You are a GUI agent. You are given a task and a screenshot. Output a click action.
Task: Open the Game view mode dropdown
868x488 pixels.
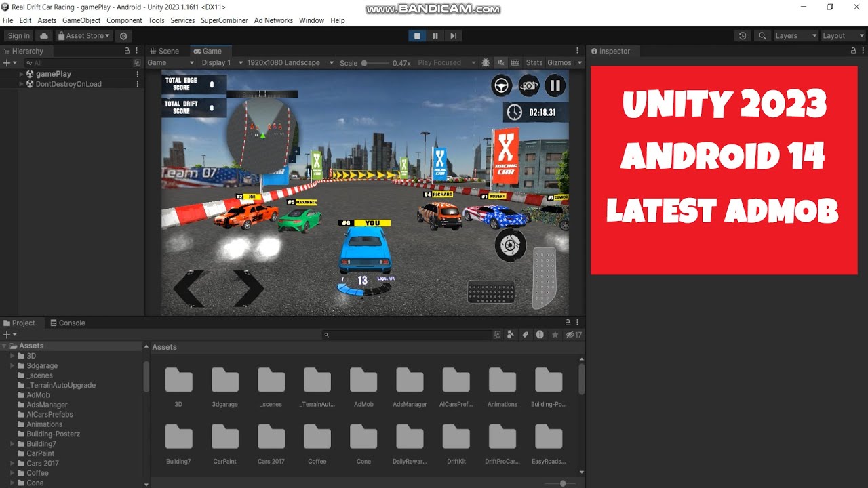tap(171, 62)
